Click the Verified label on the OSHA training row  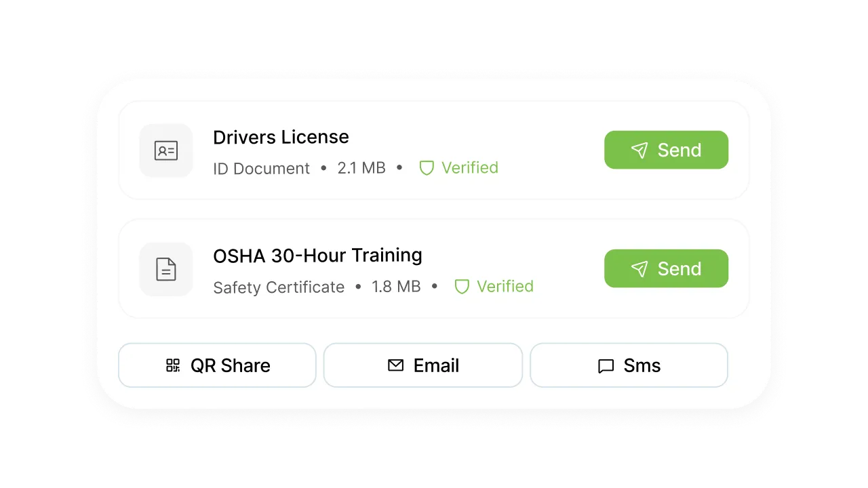coord(505,286)
